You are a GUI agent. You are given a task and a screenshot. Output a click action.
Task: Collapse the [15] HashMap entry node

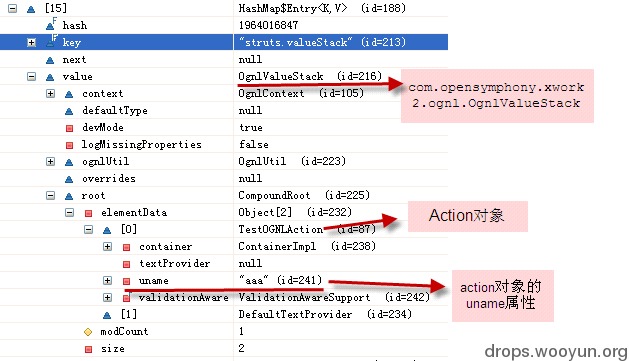(13, 8)
